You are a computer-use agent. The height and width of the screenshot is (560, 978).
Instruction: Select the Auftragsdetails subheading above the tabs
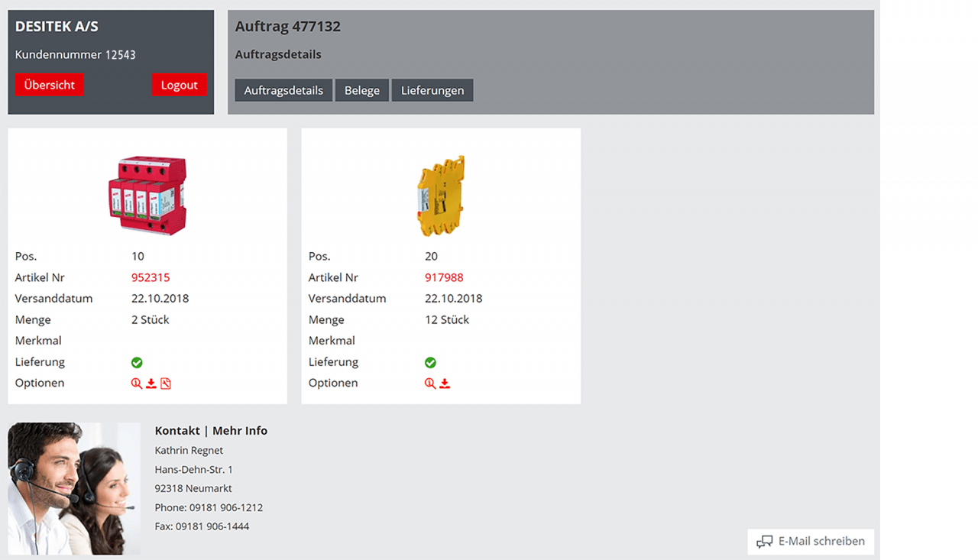[x=278, y=55]
